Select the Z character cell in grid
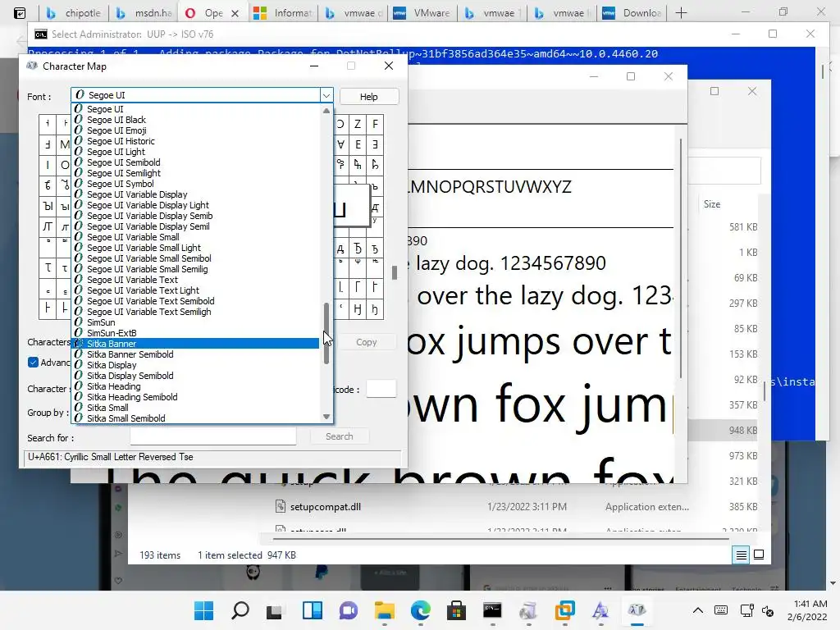The width and height of the screenshot is (840, 630). pos(358,125)
